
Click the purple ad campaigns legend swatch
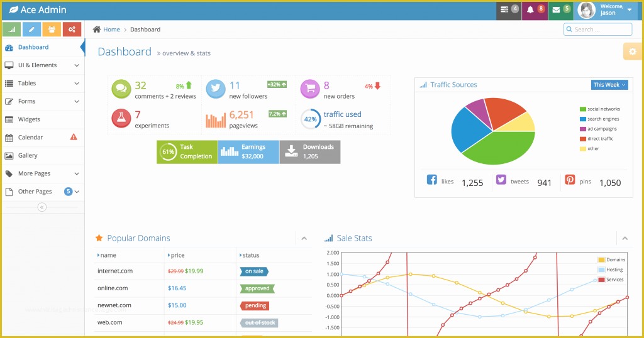coord(583,129)
